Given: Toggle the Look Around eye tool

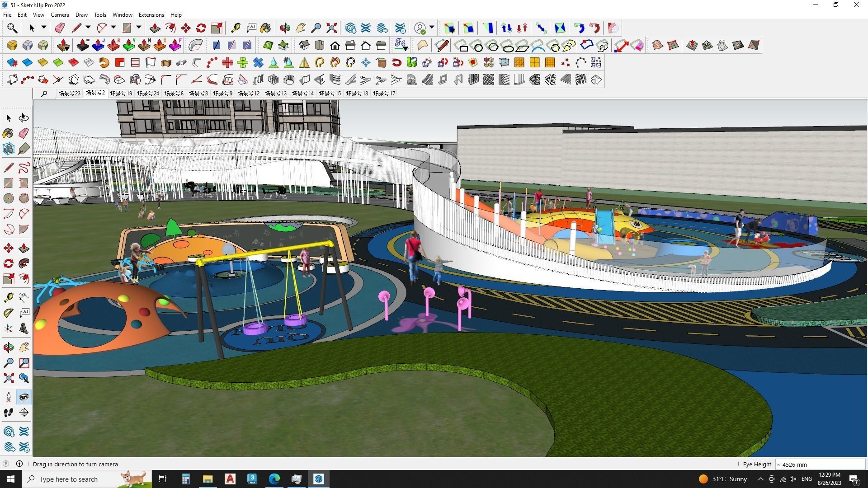Looking at the screenshot, I should tap(24, 397).
